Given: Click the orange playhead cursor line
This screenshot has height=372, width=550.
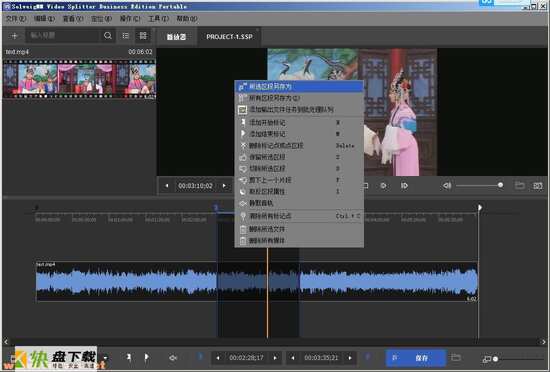Looking at the screenshot, I should pos(267,293).
